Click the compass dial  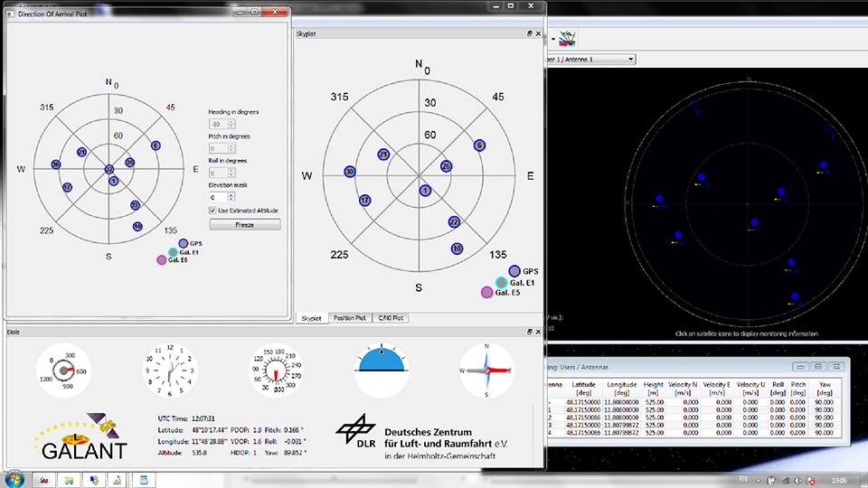click(x=486, y=371)
